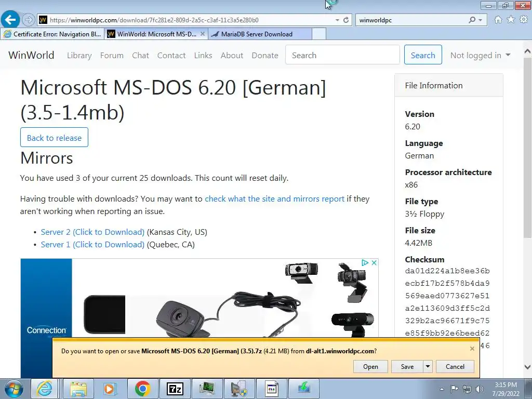Download from Server 1 Quebec link
Image resolution: width=532 pixels, height=399 pixels.
pos(92,245)
